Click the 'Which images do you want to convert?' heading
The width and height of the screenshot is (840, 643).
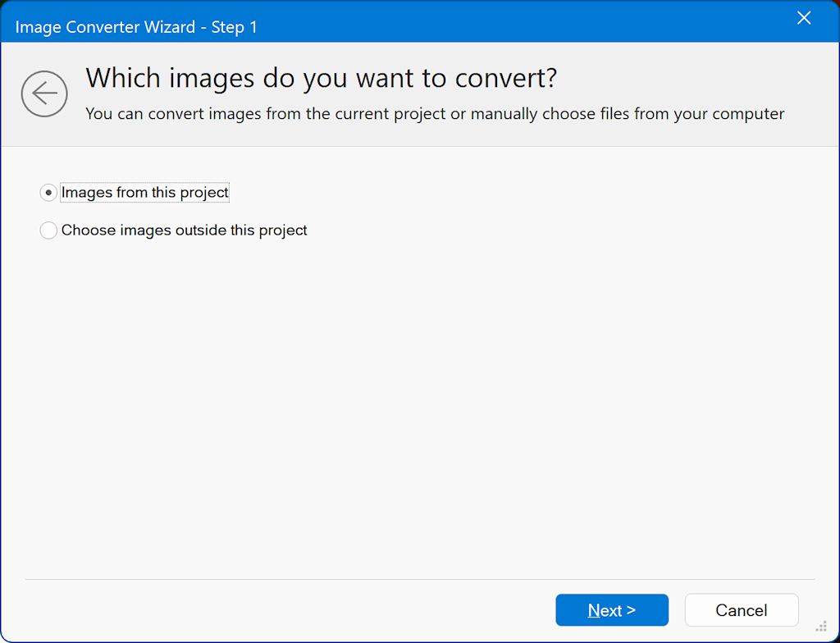pos(322,79)
